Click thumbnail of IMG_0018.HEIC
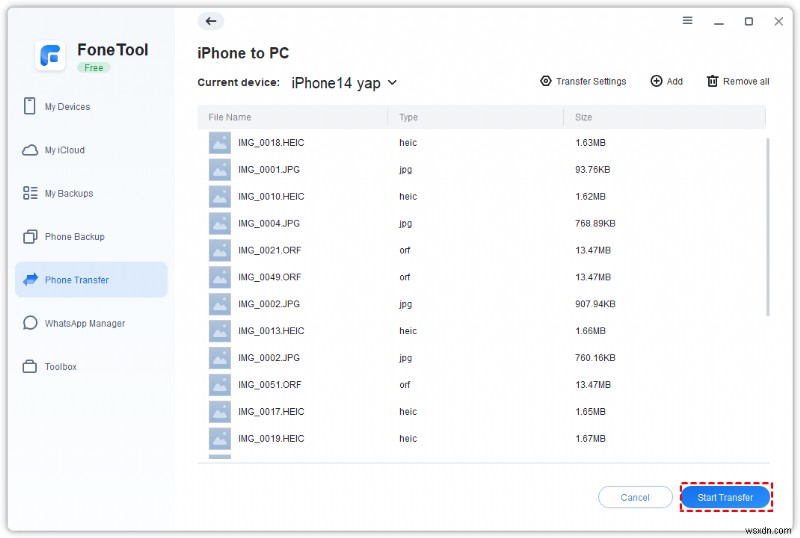This screenshot has height=538, width=800. point(220,143)
